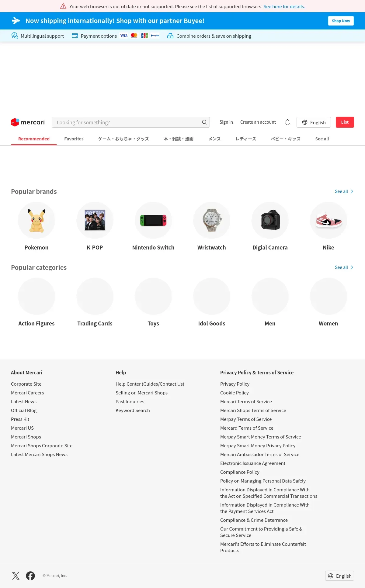Image resolution: width=365 pixels, height=588 pixels.
Task: Click the Shop Now button
Action: click(x=341, y=21)
